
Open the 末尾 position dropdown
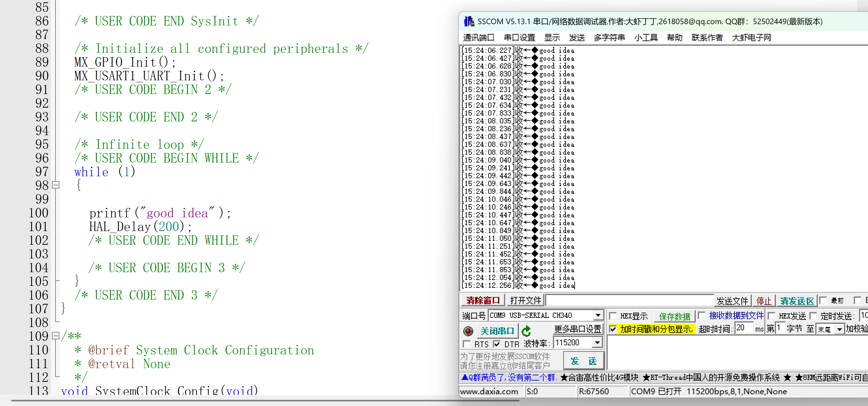pos(839,329)
